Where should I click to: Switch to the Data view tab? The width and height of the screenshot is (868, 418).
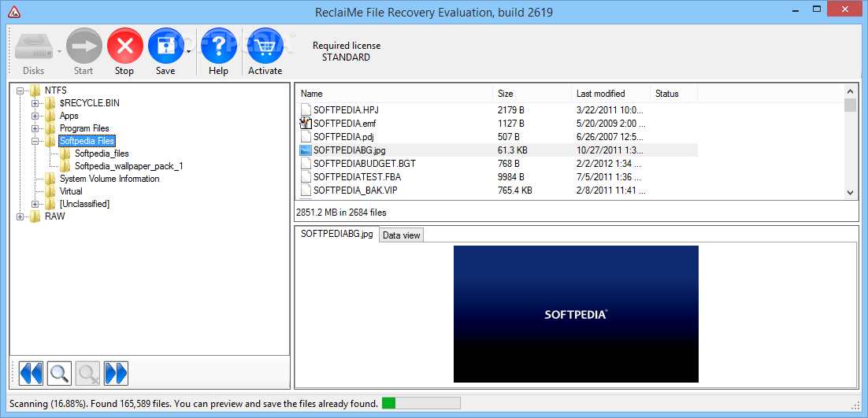pyautogui.click(x=402, y=235)
